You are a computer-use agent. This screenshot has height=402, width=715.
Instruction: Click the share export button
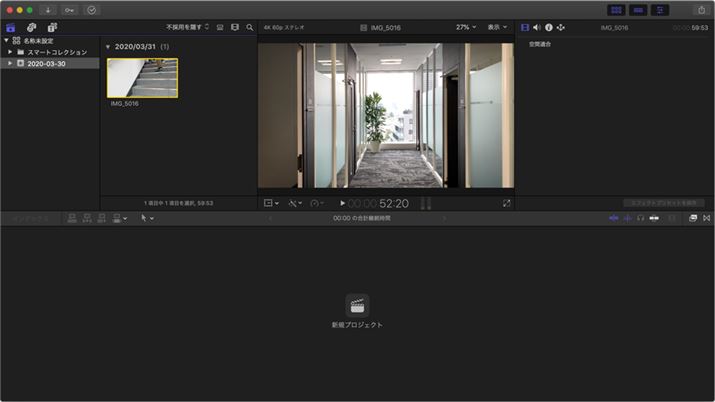coord(701,9)
